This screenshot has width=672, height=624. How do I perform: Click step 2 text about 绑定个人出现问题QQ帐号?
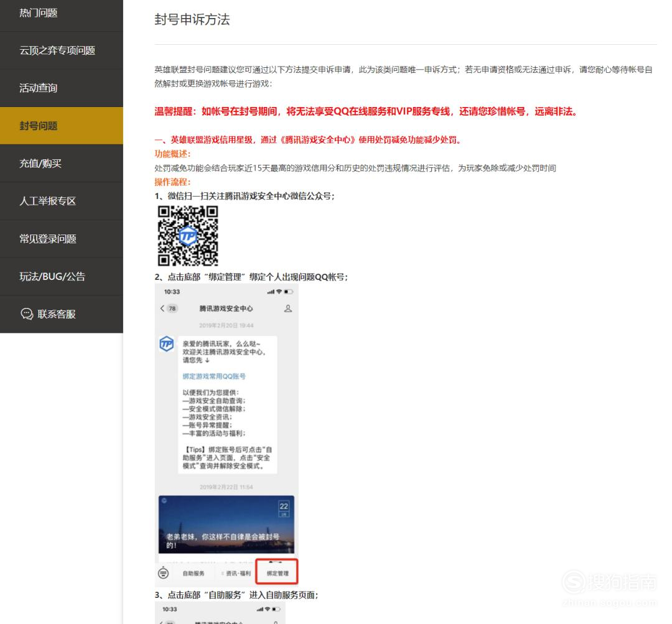coord(251,277)
